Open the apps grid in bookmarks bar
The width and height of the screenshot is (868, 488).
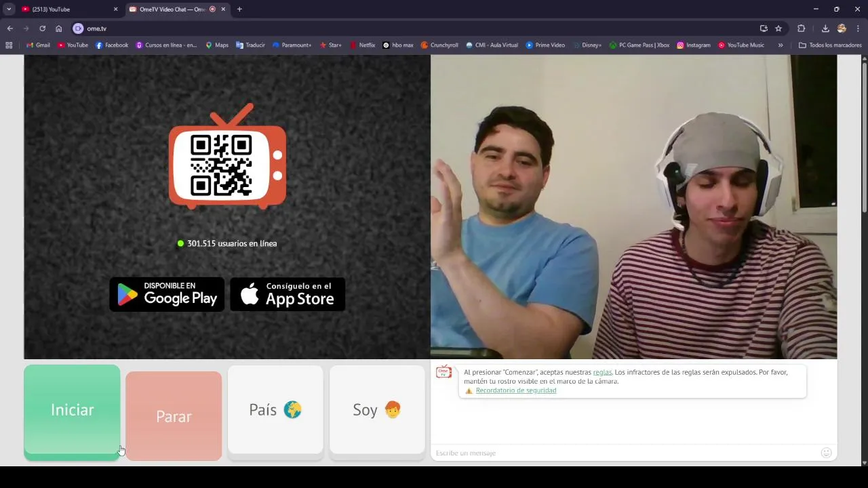tap(9, 45)
